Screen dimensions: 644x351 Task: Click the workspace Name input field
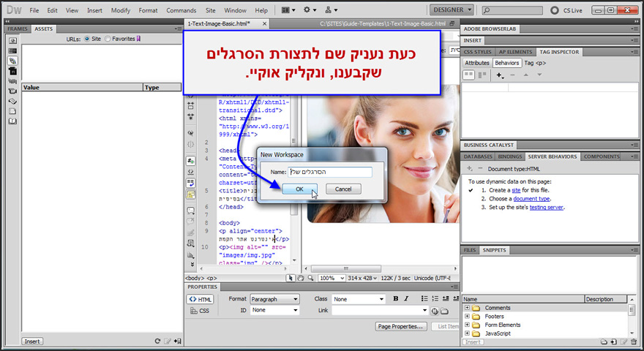point(330,172)
